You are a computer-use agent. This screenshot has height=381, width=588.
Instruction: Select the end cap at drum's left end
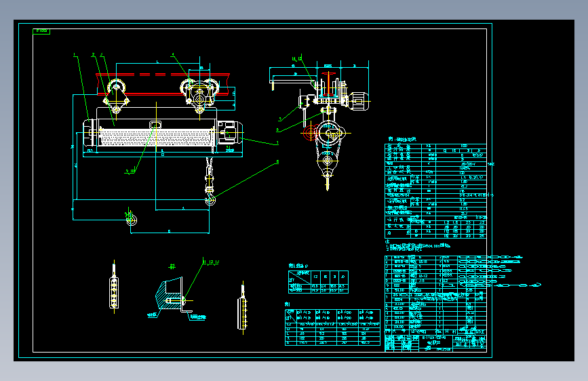click(90, 133)
